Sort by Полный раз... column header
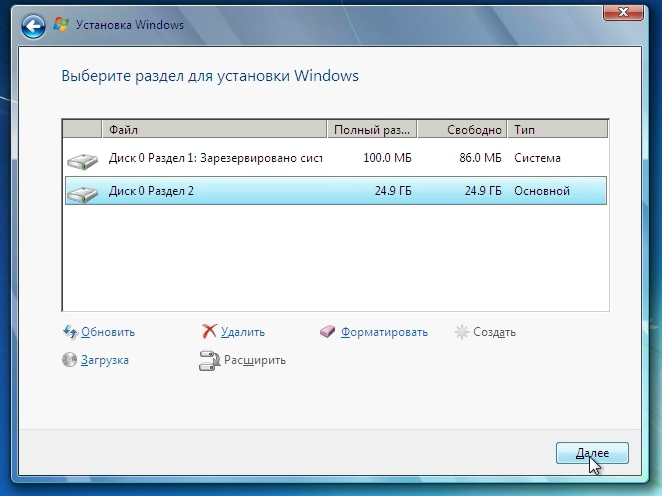The image size is (662, 496). [372, 129]
